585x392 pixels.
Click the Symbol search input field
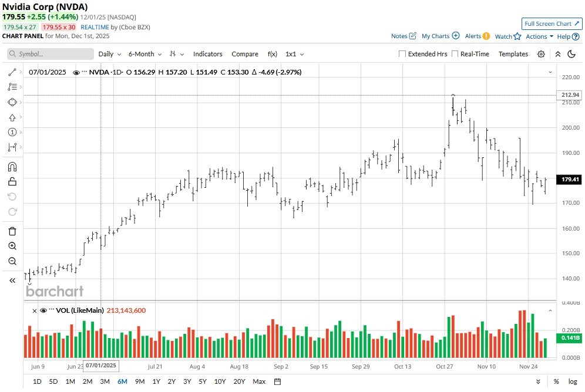coord(51,54)
